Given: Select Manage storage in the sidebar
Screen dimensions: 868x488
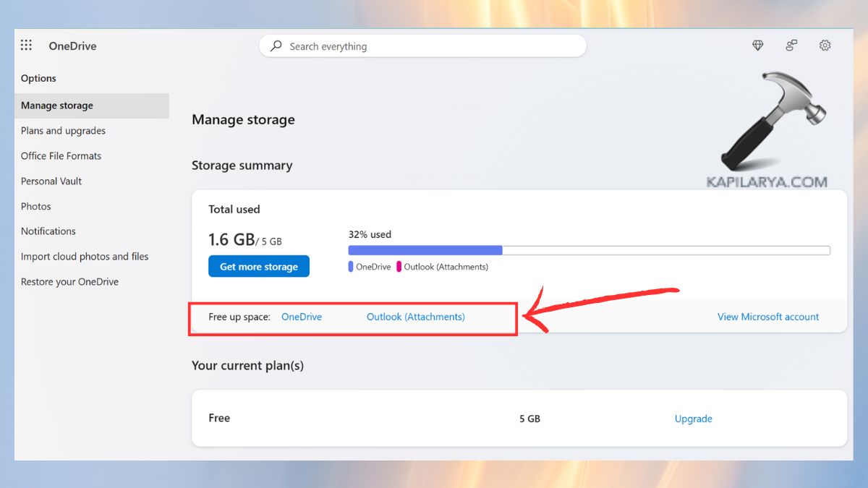Looking at the screenshot, I should 56,105.
